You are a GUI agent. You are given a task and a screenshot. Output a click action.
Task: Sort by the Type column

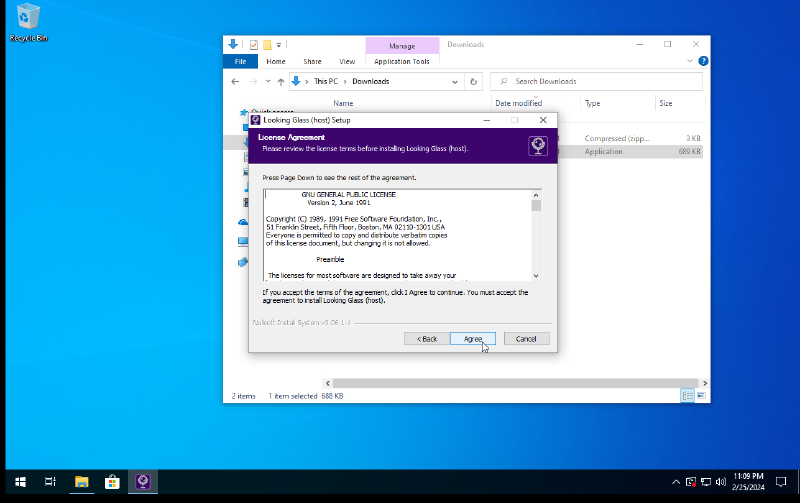tap(592, 104)
